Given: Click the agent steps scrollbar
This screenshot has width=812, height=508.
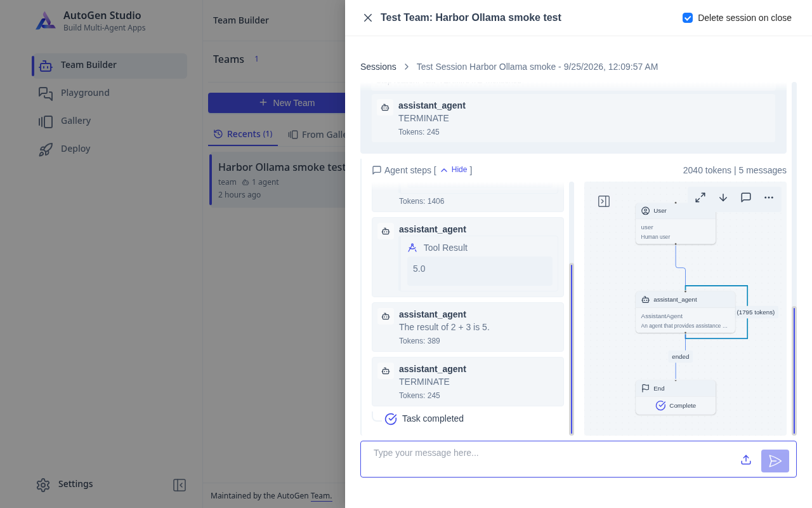Looking at the screenshot, I should [x=572, y=348].
